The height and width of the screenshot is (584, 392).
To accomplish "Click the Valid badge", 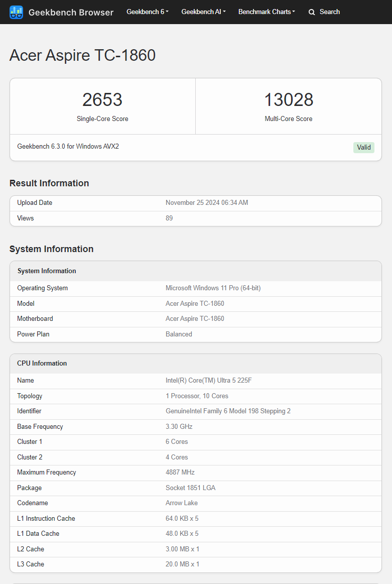I will tap(363, 148).
